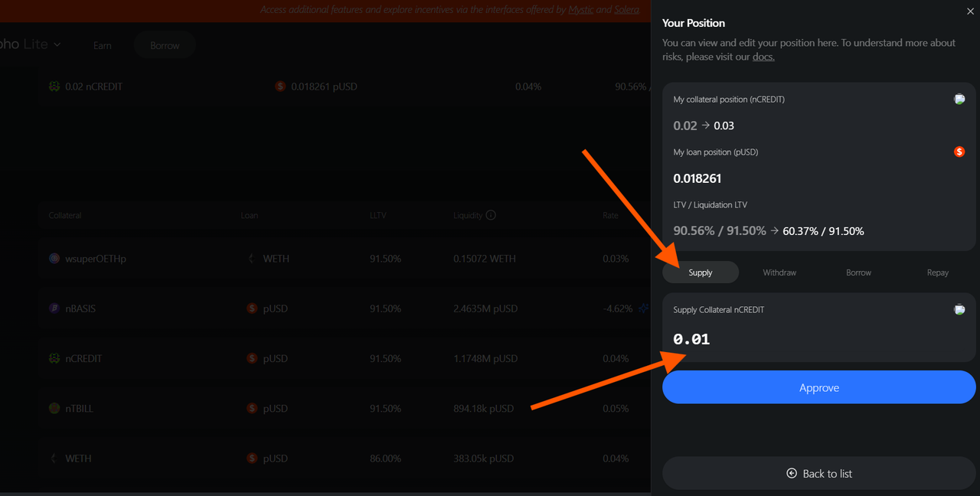Click the nCREDIT token icon in the markets table
The image size is (980, 496).
pos(54,358)
